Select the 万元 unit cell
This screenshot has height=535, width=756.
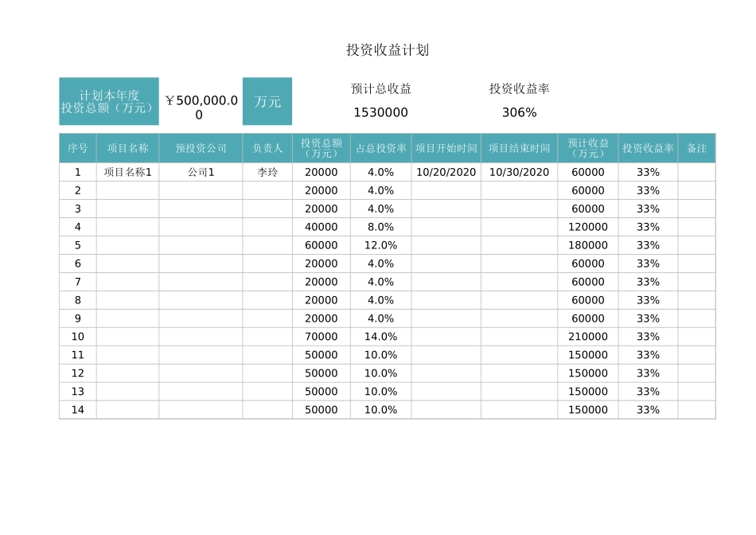(267, 101)
